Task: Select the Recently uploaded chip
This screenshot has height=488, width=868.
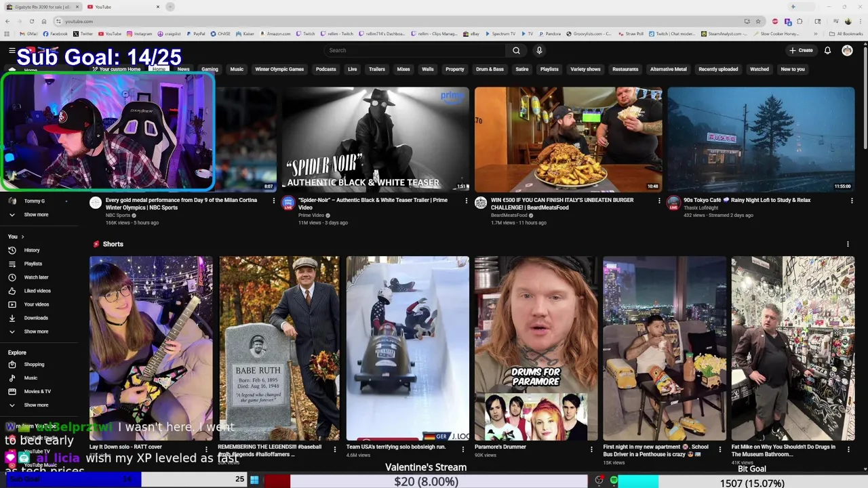Action: [718, 69]
